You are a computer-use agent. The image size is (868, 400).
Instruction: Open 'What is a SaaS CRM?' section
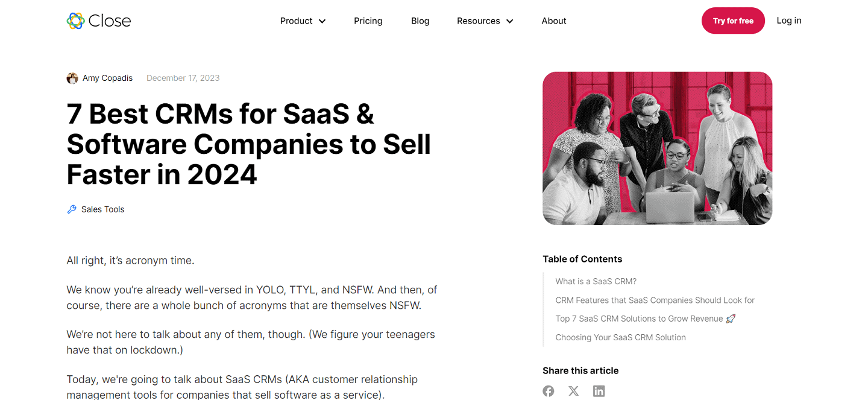coord(596,281)
